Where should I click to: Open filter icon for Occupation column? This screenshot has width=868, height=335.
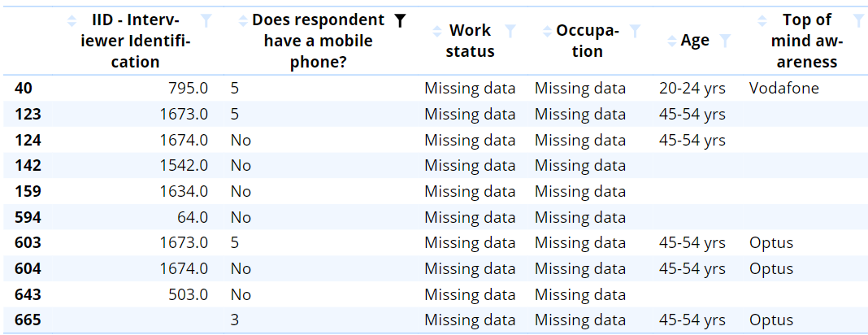point(636,31)
